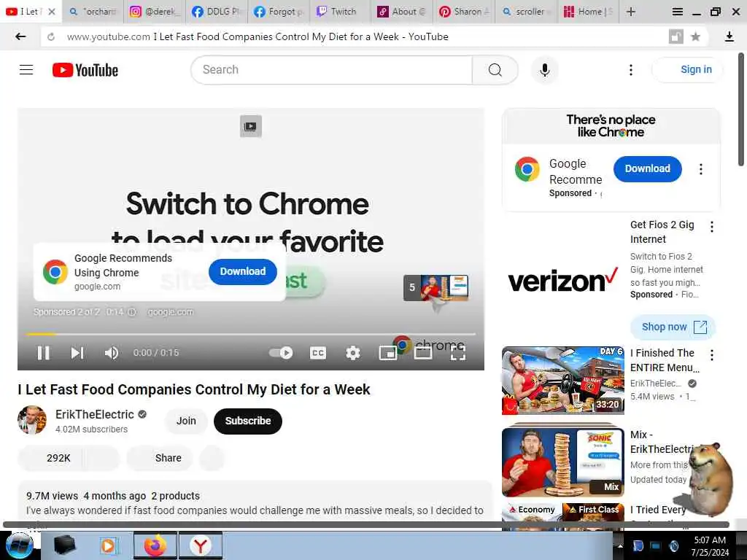The width and height of the screenshot is (747, 560).
Task: Enter full screen mode
Action: click(458, 353)
